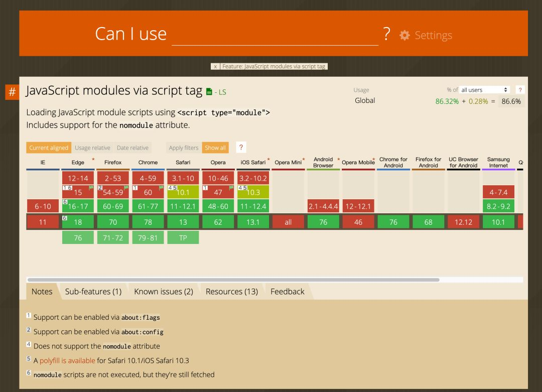Select IE 11 current version cell
Image resolution: width=542 pixels, height=392 pixels.
[43, 222]
